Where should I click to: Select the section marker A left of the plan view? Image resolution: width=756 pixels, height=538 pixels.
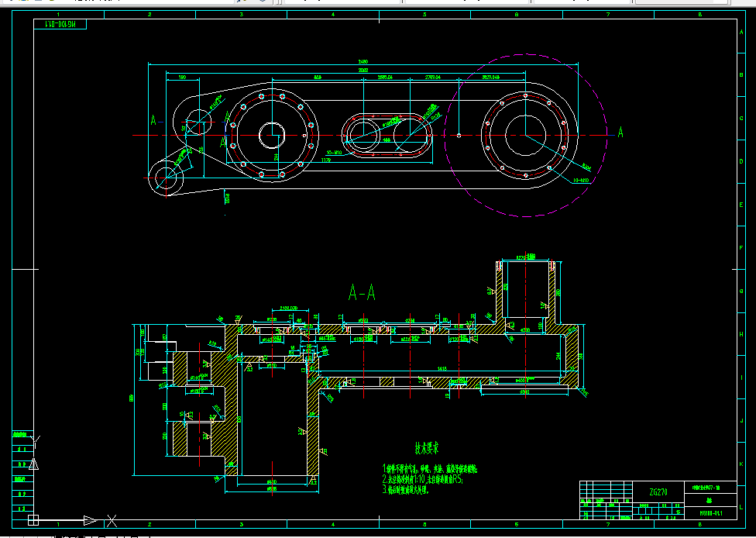coord(153,120)
